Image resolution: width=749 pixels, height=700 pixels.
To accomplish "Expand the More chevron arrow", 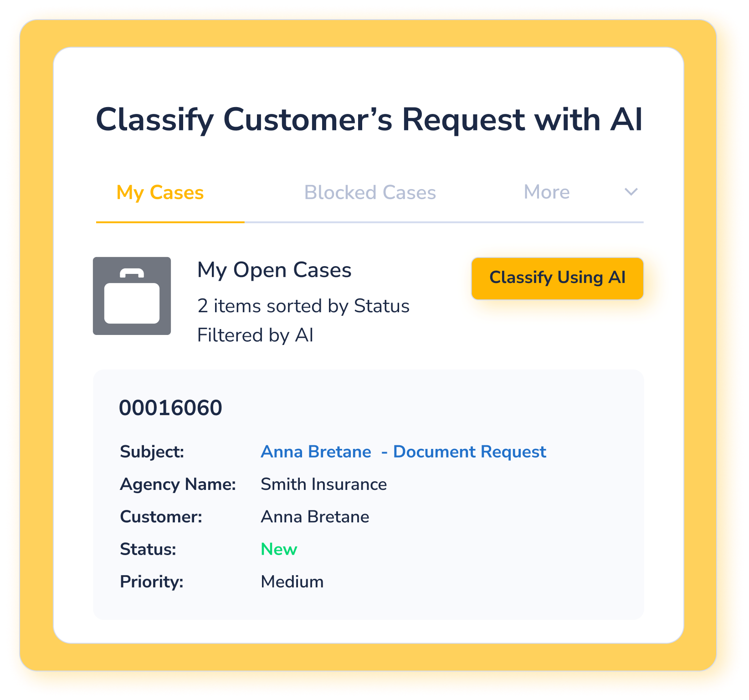I will tap(631, 192).
